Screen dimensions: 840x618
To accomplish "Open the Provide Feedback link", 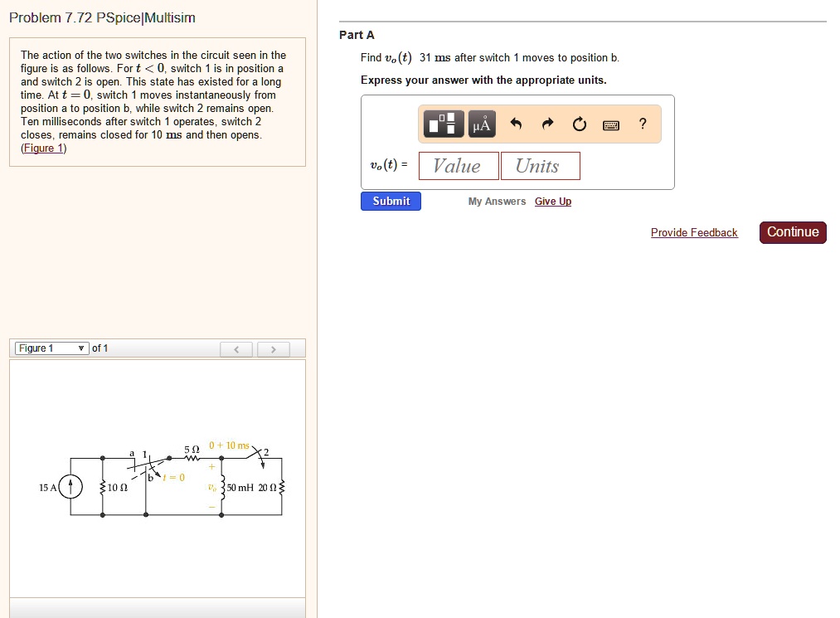I will (x=694, y=232).
